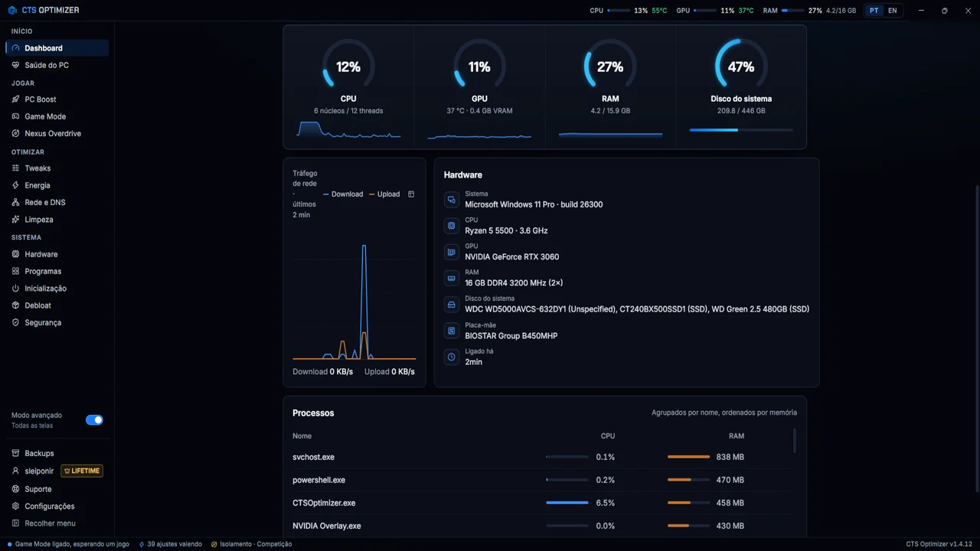Click the Limpeza cleaning icon
Viewport: 980px width, 551px height.
(x=16, y=220)
